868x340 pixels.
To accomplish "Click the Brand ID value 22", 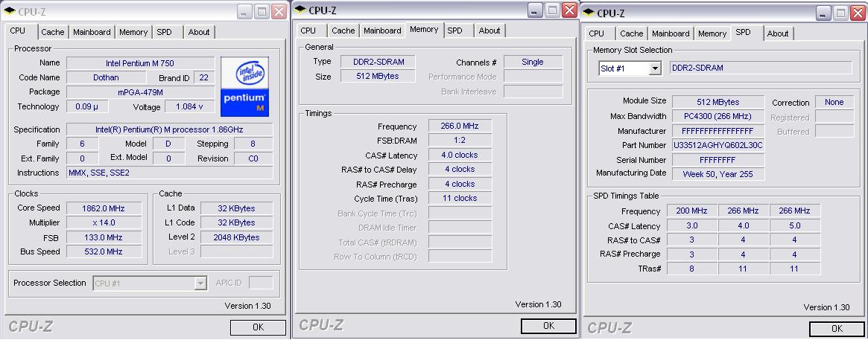I will coord(204,77).
